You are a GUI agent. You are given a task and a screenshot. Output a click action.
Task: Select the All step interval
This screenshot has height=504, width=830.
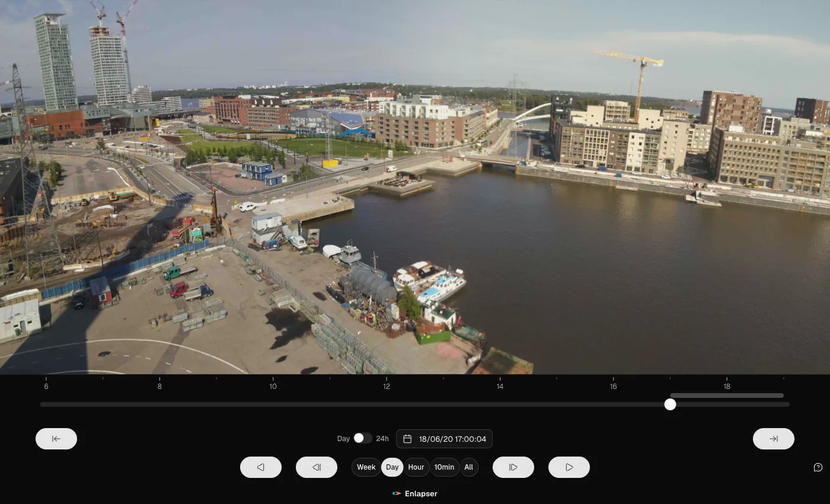coord(468,467)
